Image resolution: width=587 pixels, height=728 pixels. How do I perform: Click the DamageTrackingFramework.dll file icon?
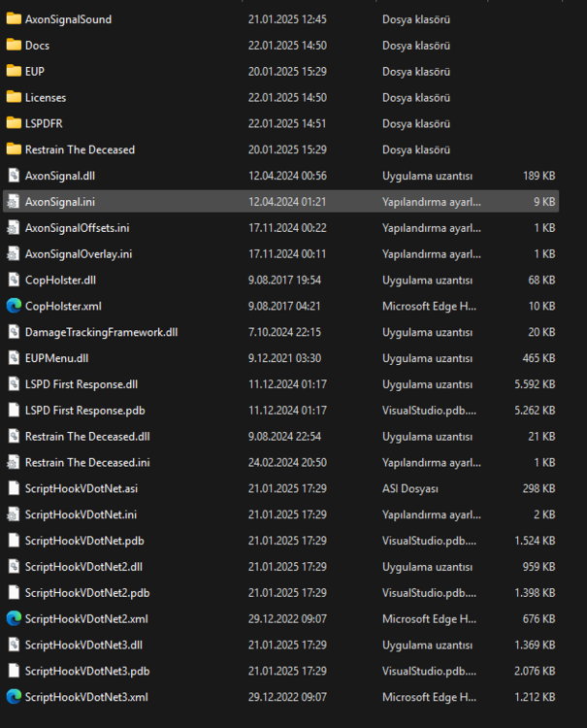tap(14, 332)
